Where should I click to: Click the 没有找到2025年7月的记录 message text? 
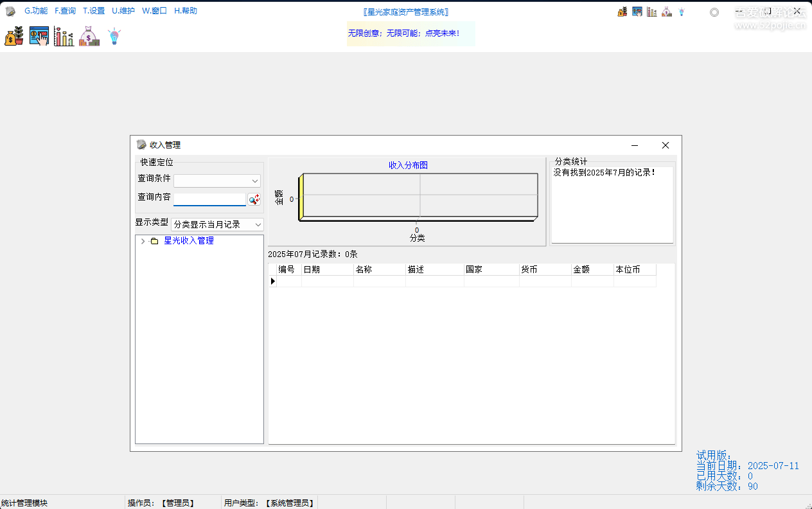point(604,172)
